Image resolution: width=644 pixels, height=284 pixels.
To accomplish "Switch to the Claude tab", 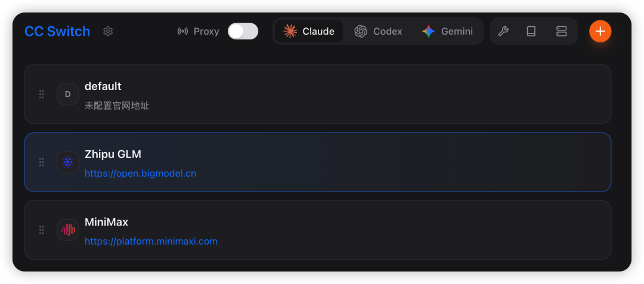I will pos(309,32).
